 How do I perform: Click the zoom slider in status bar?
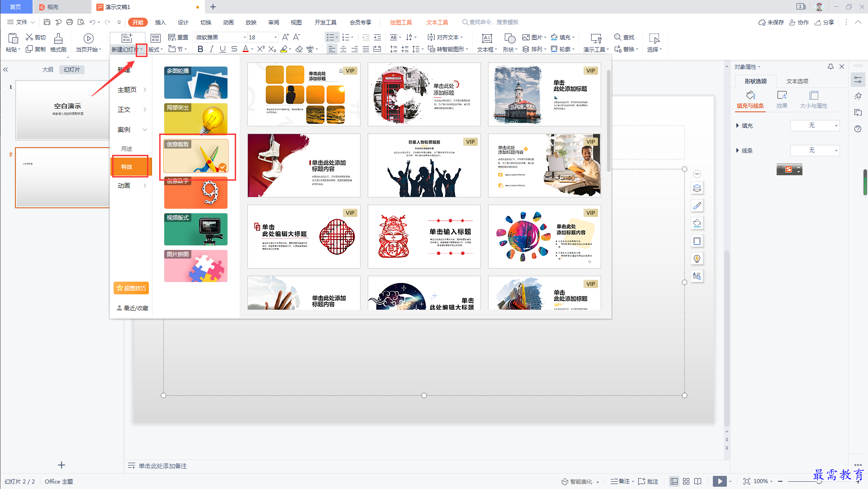819,481
